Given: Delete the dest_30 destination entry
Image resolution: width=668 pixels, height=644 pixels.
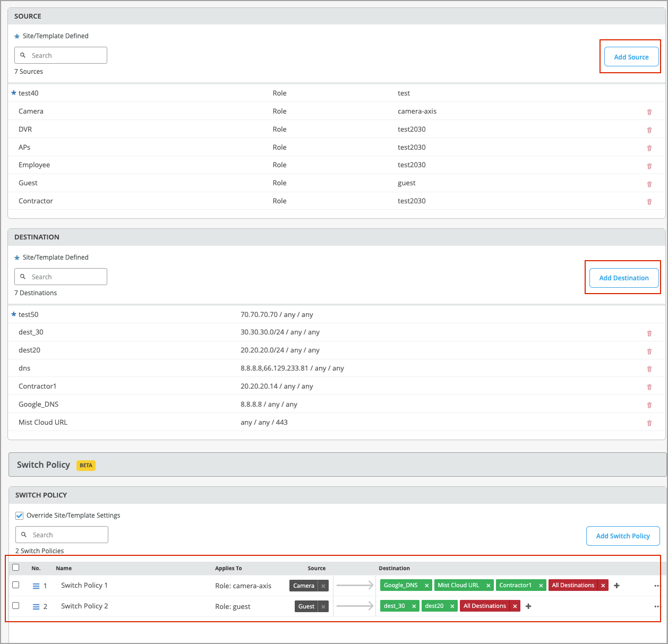Looking at the screenshot, I should (x=649, y=333).
